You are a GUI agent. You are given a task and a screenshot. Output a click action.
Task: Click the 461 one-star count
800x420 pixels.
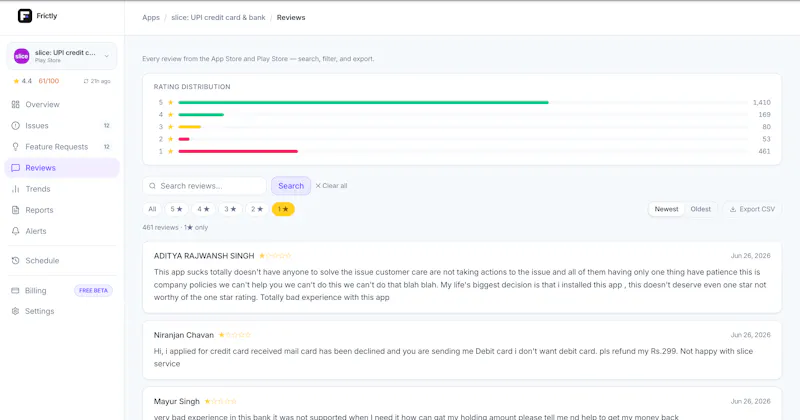[764, 152]
